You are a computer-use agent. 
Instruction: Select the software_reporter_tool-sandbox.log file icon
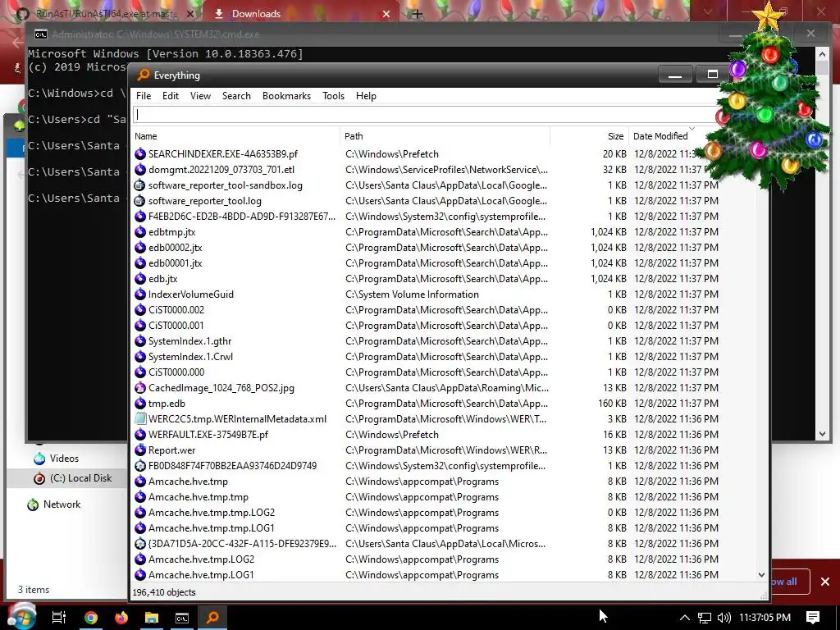[x=139, y=185]
